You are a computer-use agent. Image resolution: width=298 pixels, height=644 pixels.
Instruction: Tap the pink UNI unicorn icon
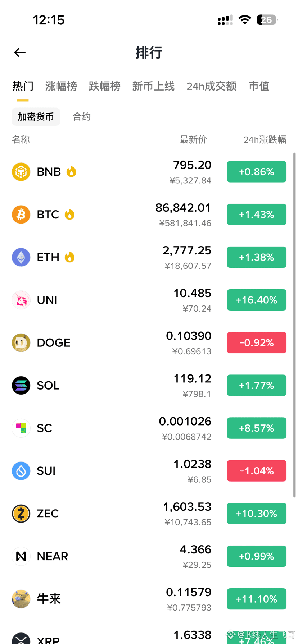(21, 300)
